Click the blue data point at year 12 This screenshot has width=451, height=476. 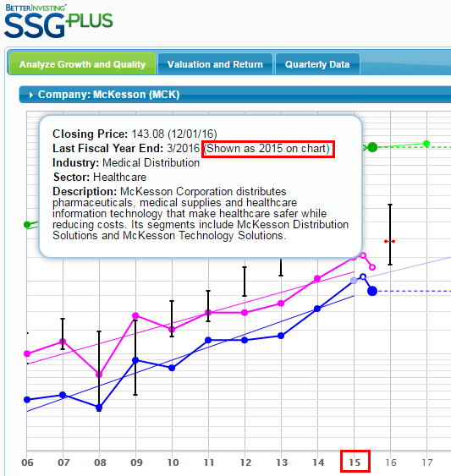pos(245,341)
